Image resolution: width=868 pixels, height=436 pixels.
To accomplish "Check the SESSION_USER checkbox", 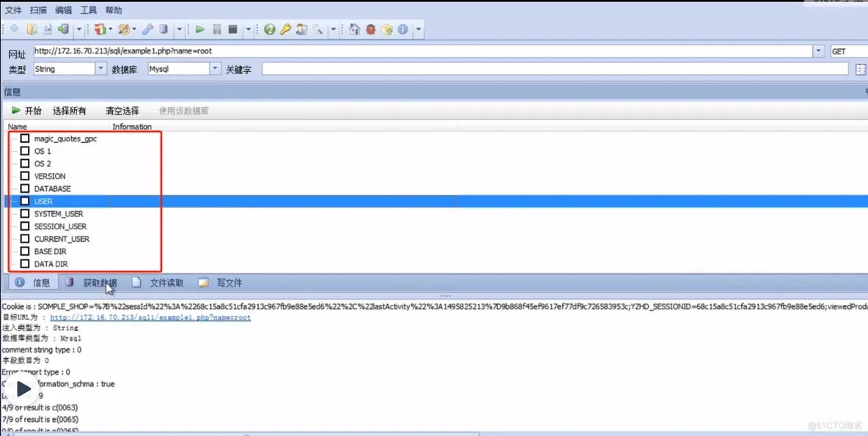I will pos(25,226).
